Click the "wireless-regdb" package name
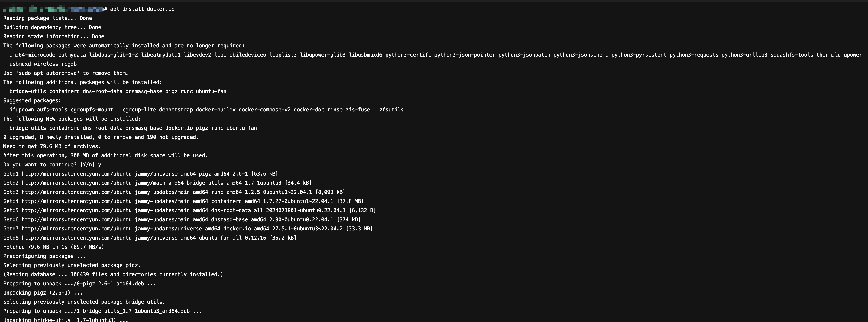This screenshot has height=322, width=868. (55, 64)
